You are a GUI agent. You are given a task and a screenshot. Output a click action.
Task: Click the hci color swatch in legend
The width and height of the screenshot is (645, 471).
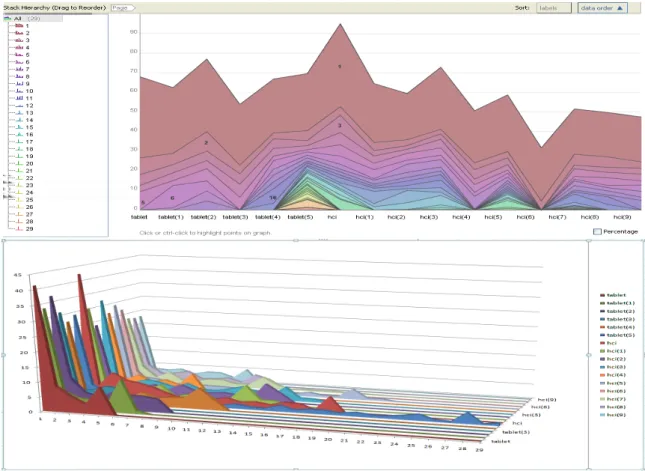603,343
